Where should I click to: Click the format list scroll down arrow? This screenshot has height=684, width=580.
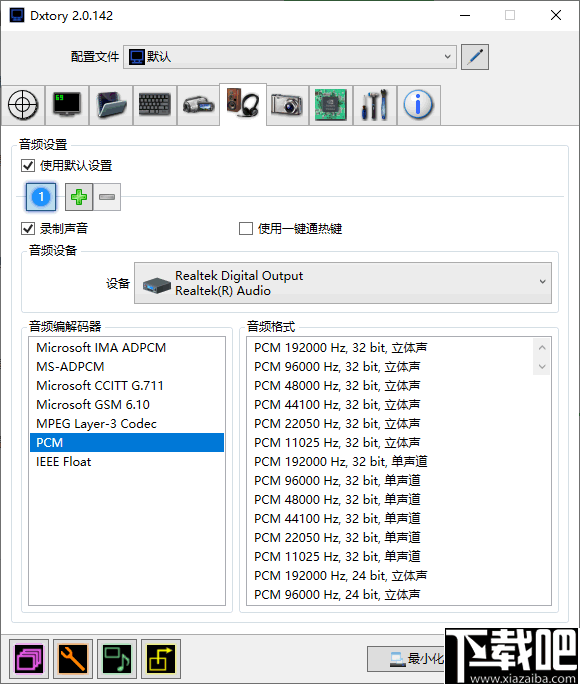pyautogui.click(x=542, y=366)
